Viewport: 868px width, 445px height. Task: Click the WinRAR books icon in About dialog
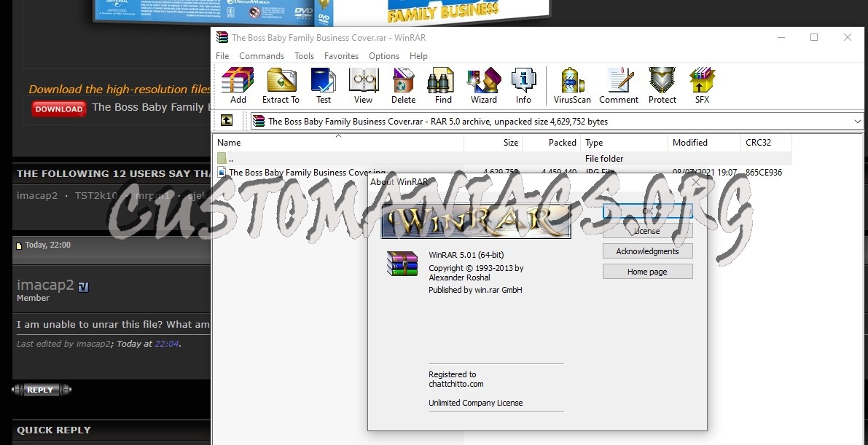[x=402, y=264]
